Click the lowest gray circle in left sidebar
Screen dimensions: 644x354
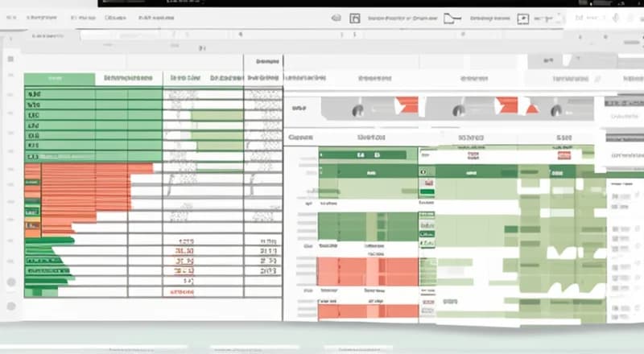(x=11, y=307)
